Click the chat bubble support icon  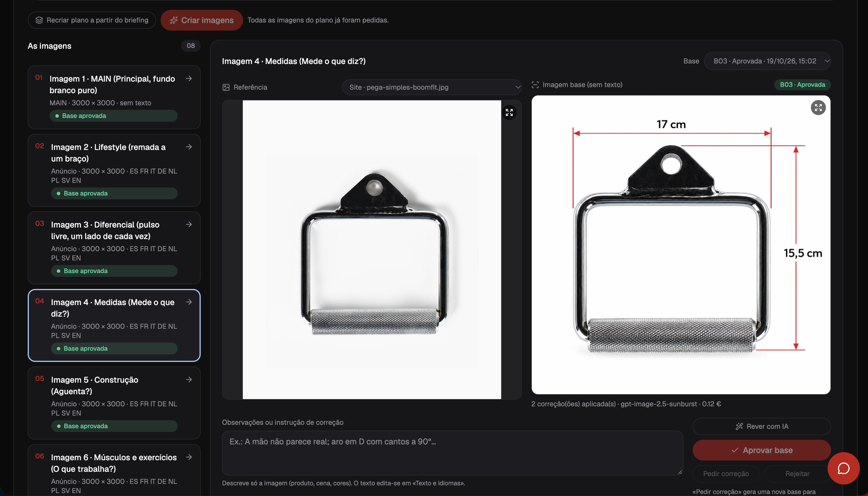(843, 468)
